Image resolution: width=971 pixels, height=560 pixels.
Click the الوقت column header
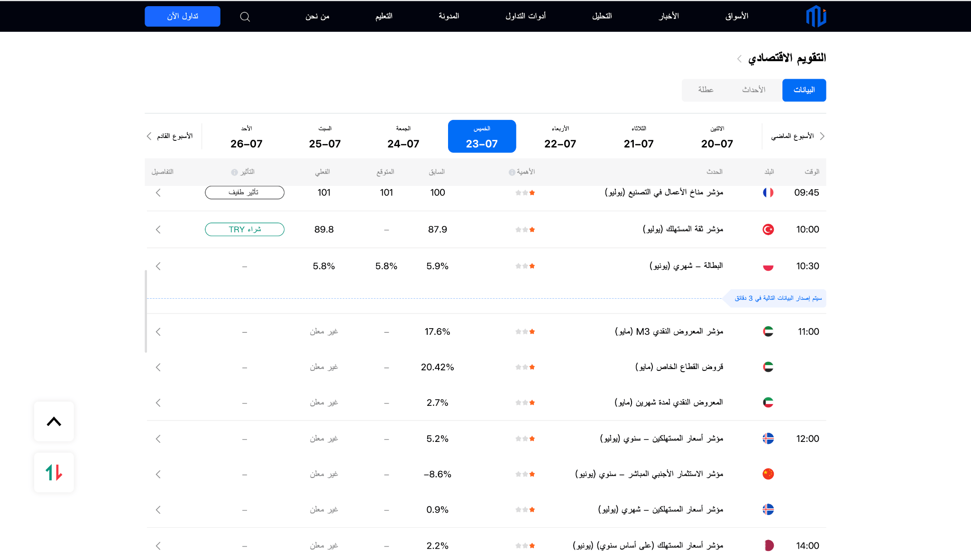coord(812,172)
